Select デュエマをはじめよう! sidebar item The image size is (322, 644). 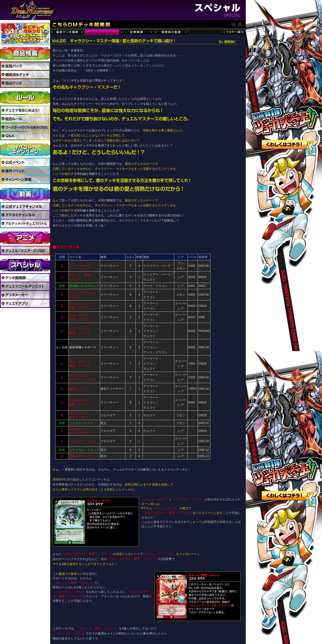coord(25,110)
